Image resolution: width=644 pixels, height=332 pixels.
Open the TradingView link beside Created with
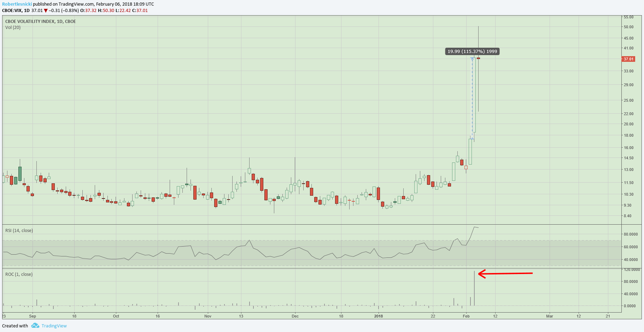(x=54, y=326)
